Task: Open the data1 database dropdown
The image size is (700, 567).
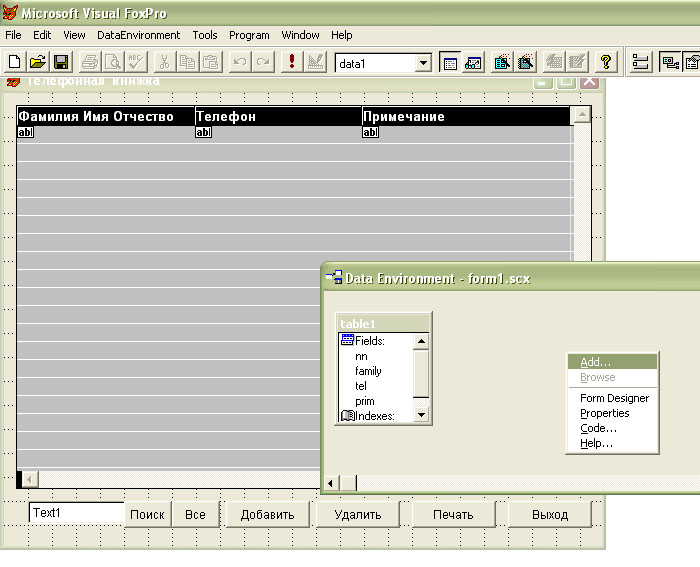Action: click(x=423, y=63)
